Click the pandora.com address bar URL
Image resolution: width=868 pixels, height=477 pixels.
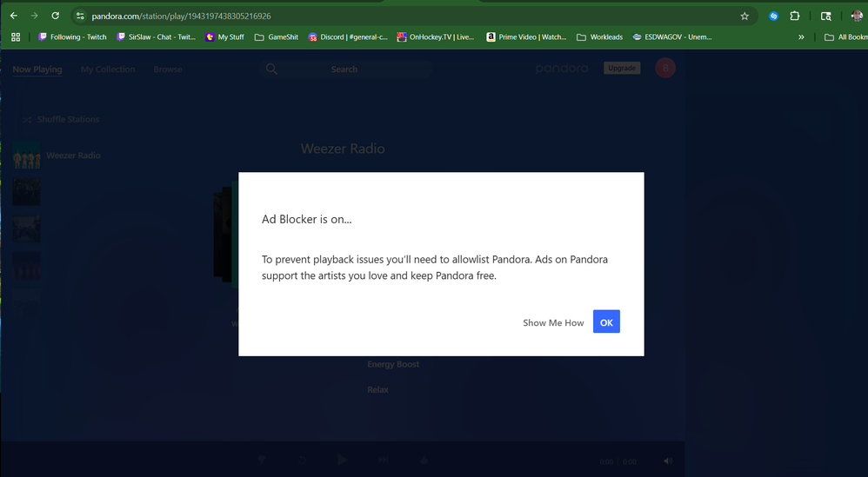pos(181,16)
